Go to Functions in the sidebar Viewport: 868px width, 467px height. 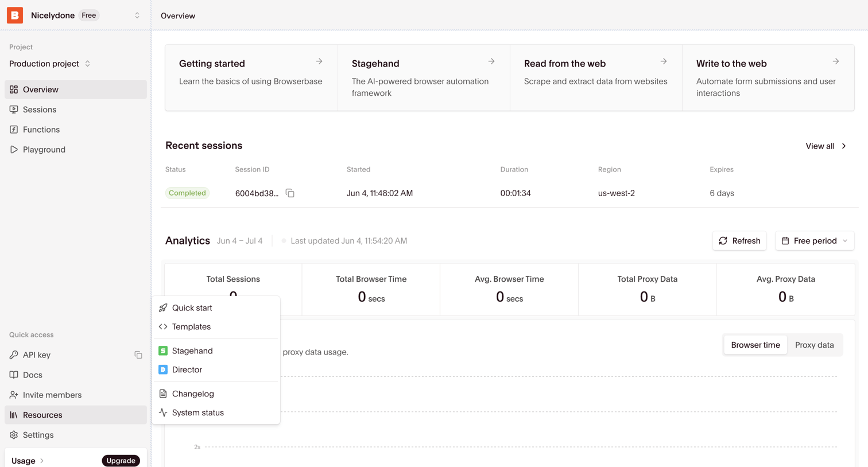(x=76, y=130)
